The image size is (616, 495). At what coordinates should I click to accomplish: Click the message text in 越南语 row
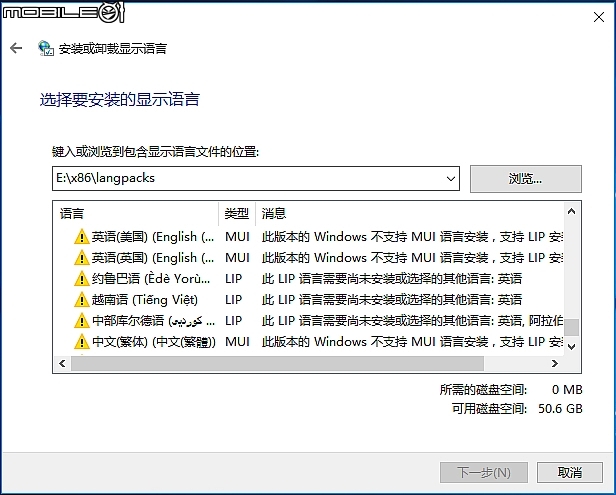pos(392,300)
